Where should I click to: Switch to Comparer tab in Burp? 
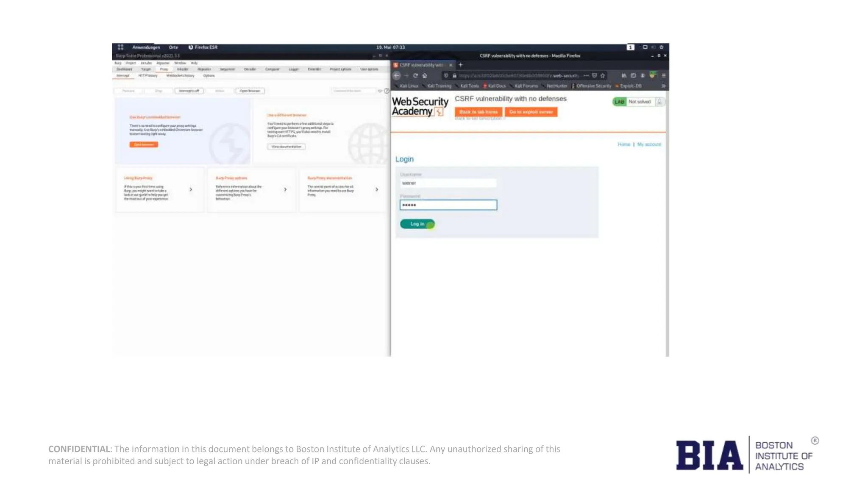pyautogui.click(x=272, y=69)
